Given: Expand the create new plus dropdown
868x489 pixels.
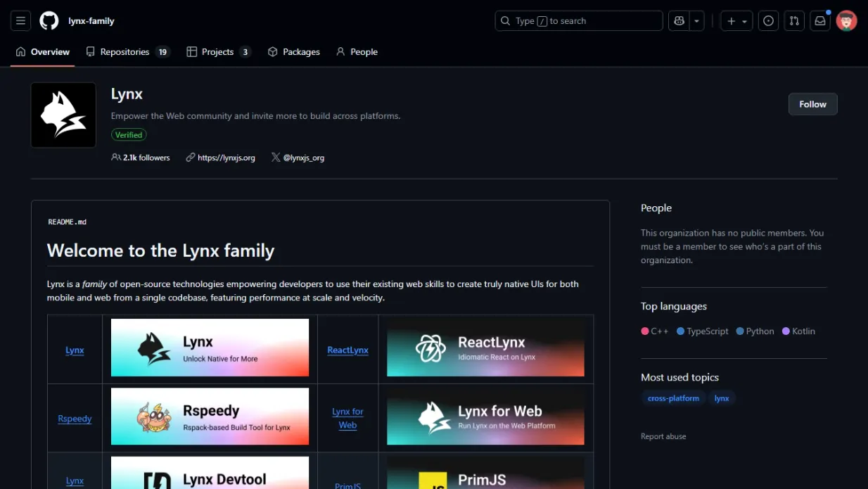Looking at the screenshot, I should click(x=736, y=21).
